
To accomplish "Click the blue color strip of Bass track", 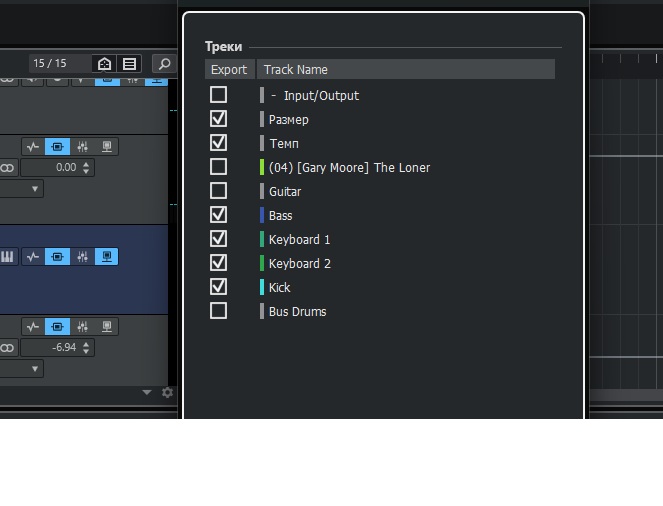I will [262, 215].
